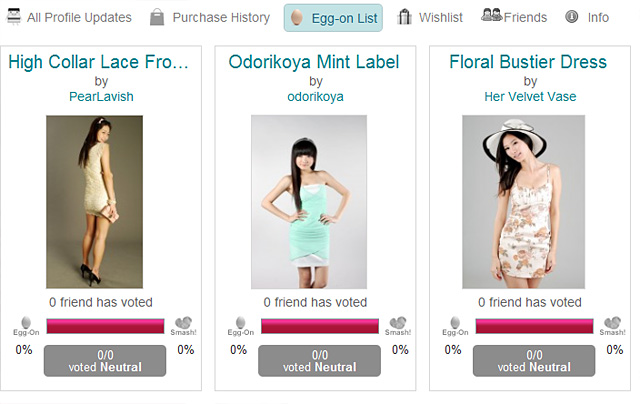640x404 pixels.
Task: Switch to the Purchase History tab
Action: pyautogui.click(x=209, y=17)
